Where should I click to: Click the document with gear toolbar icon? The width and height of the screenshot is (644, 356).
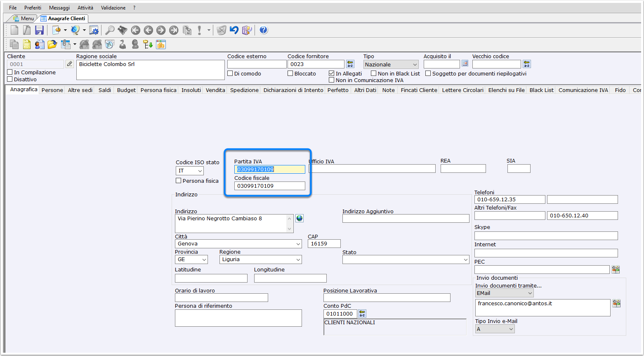(x=57, y=30)
